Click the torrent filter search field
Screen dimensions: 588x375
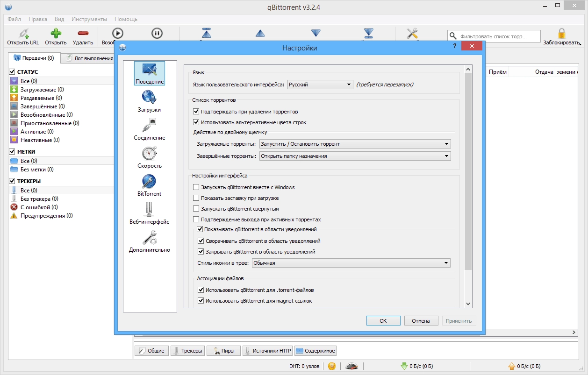click(494, 36)
